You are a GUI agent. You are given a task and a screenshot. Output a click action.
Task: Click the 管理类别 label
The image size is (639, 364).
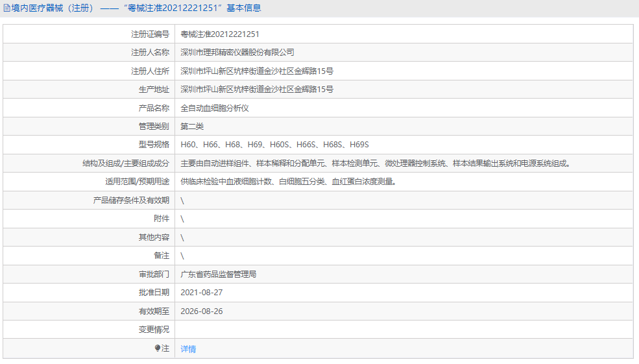pos(154,127)
